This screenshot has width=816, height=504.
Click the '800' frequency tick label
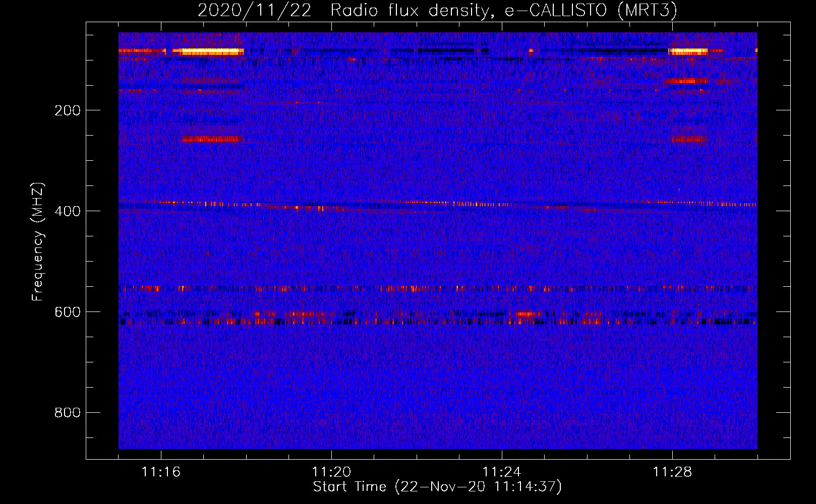tap(68, 413)
